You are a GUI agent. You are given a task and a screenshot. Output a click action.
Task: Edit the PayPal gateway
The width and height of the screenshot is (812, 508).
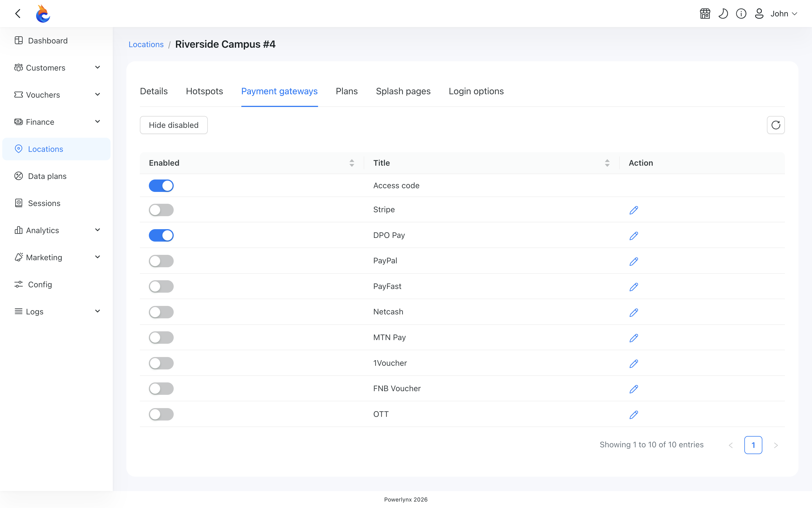coord(634,261)
